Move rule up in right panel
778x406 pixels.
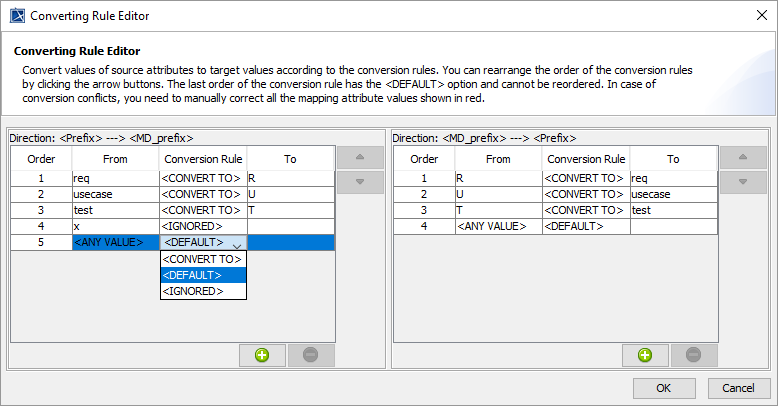point(742,158)
